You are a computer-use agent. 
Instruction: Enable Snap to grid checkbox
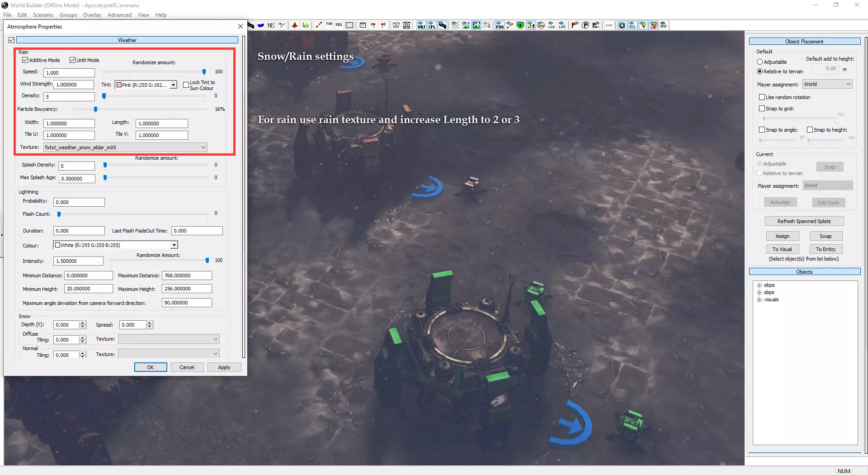pos(762,109)
